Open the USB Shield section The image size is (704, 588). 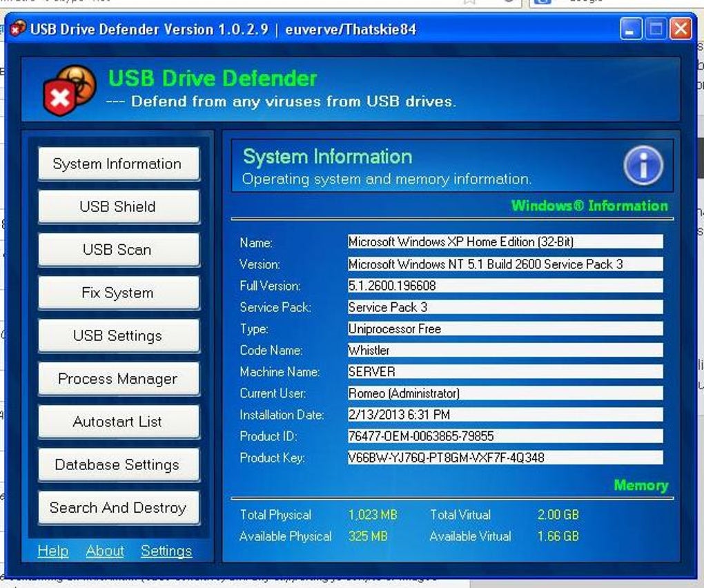click(x=119, y=207)
